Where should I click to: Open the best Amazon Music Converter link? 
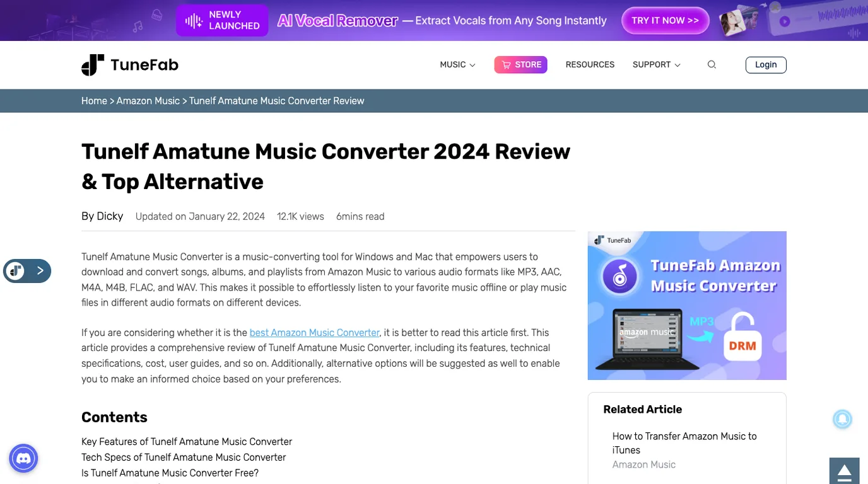[x=315, y=333]
